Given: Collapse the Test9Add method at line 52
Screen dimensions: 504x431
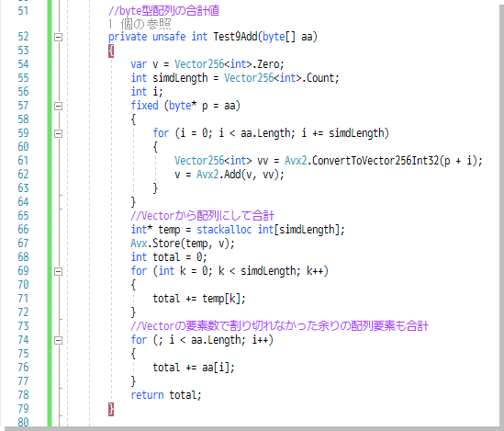Looking at the screenshot, I should (x=58, y=37).
